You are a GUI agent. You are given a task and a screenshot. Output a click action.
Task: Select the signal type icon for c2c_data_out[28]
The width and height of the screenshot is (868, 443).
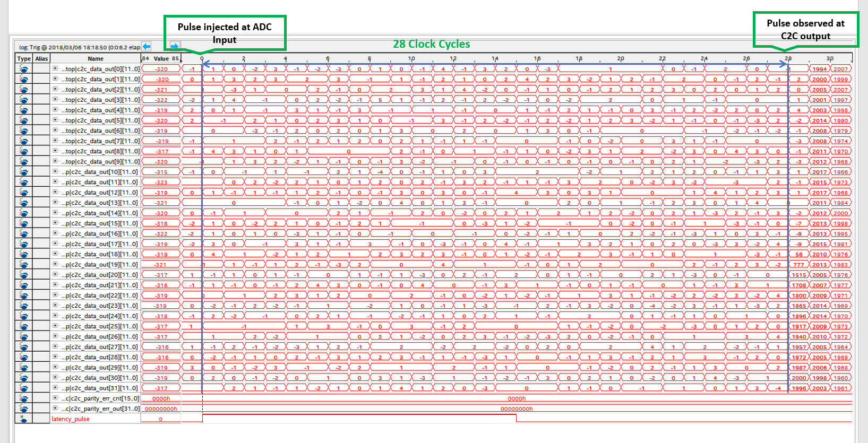coord(24,357)
